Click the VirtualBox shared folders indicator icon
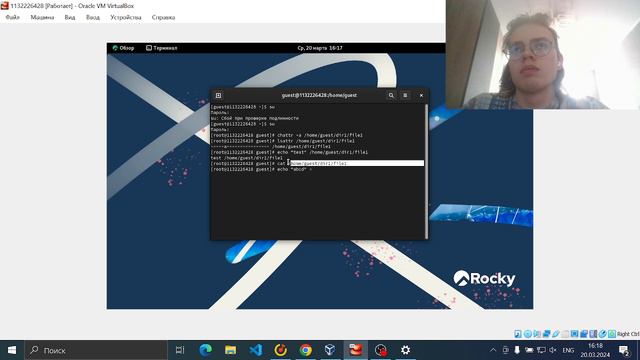The width and height of the screenshot is (640, 360). (x=565, y=334)
